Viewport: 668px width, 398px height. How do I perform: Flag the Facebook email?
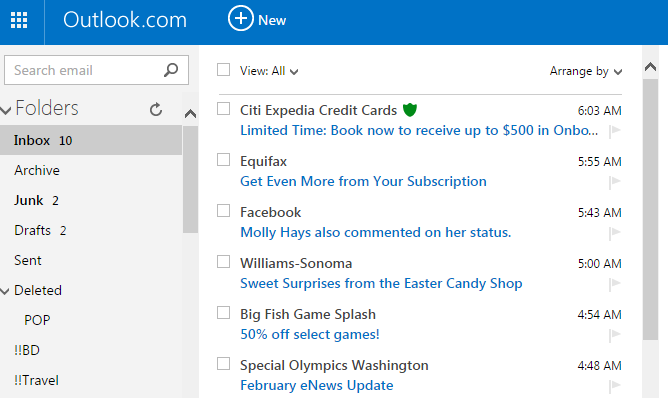[x=615, y=233]
